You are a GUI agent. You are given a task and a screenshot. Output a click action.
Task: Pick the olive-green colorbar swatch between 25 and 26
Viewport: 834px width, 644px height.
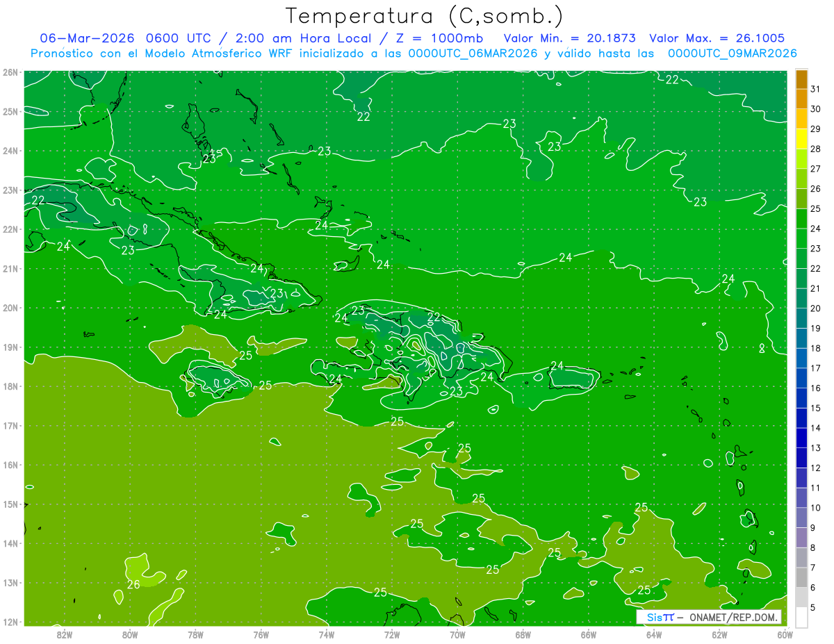[801, 199]
